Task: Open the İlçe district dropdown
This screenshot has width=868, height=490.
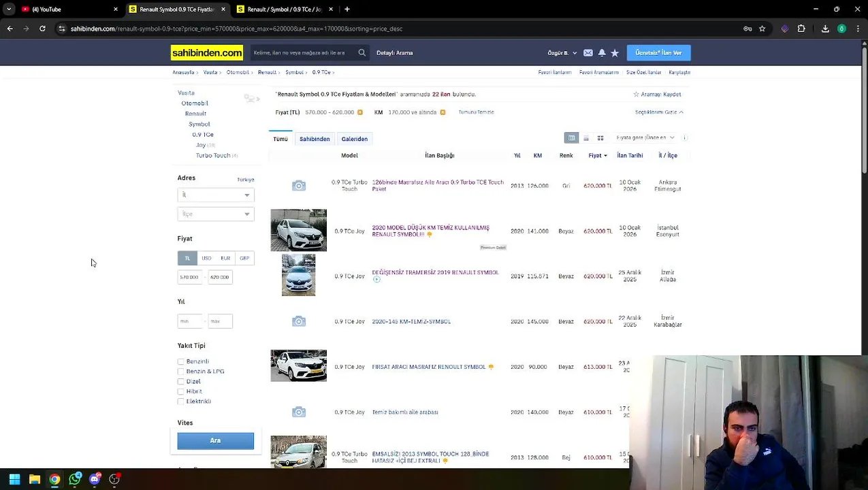Action: 216,214
